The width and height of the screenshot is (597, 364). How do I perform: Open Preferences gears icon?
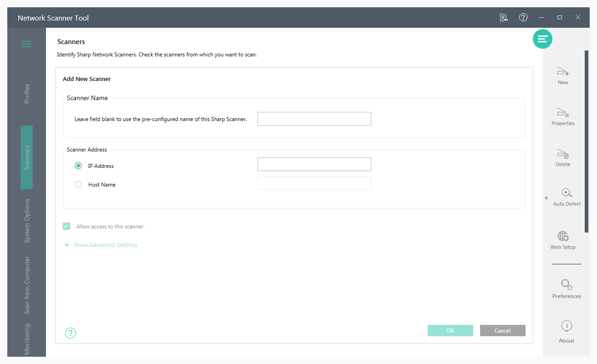pyautogui.click(x=567, y=285)
